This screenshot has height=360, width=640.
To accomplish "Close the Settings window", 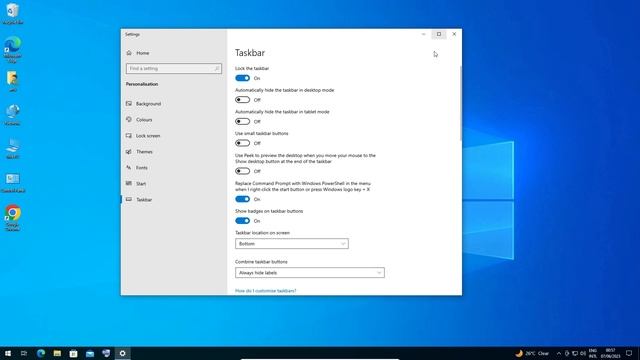I will [x=454, y=34].
